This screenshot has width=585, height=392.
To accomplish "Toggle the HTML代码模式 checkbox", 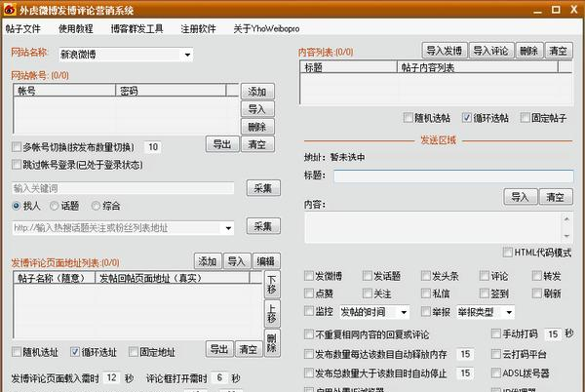I will point(507,253).
